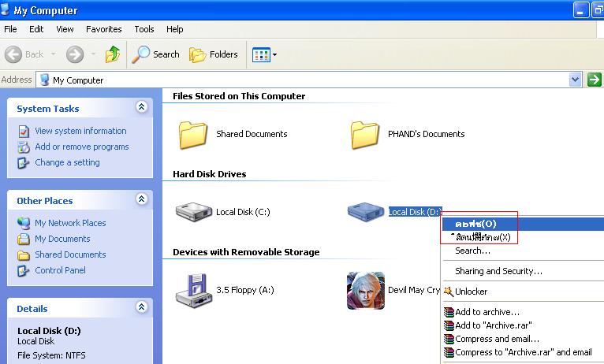Open Shared Documents link in Other Places
The width and height of the screenshot is (604, 364).
[x=70, y=254]
